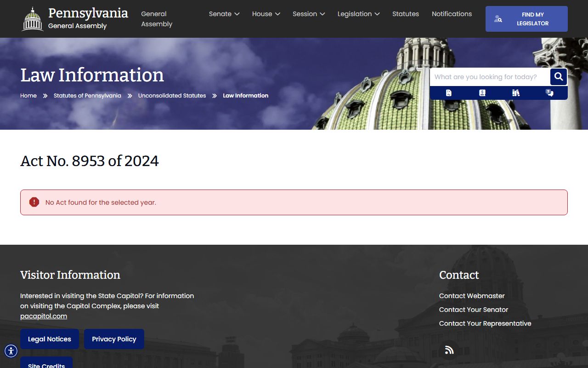The width and height of the screenshot is (588, 368).
Task: Open Statutes of Pennsylvania breadcrumb
Action: (87, 96)
